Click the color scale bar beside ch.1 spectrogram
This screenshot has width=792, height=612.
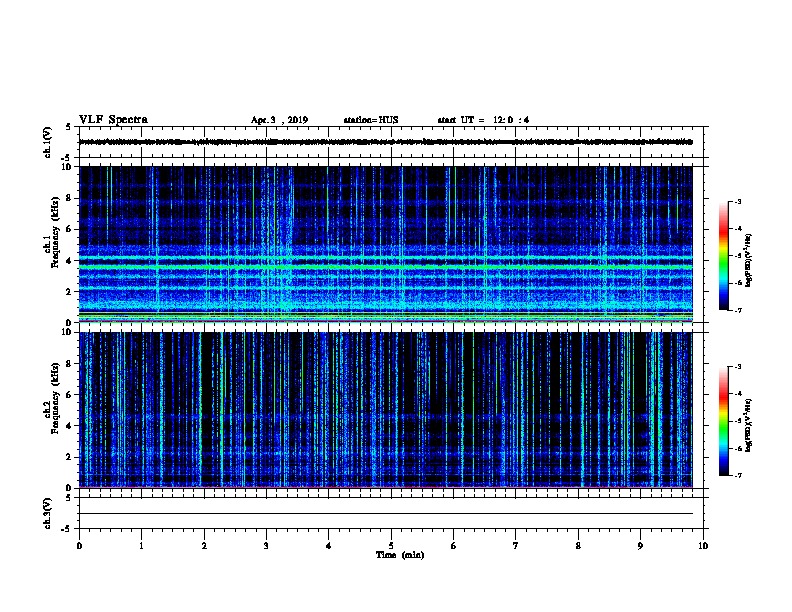[x=723, y=256]
